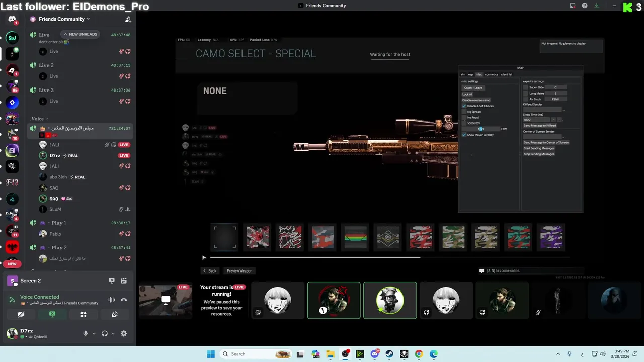Viewport: 644px width, 362px height.
Task: Click the green screen share button
Action: 52,314
